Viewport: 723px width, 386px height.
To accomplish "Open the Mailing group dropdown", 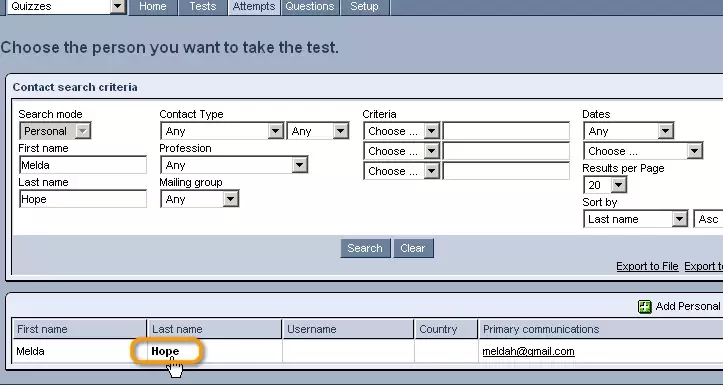I will pos(200,199).
